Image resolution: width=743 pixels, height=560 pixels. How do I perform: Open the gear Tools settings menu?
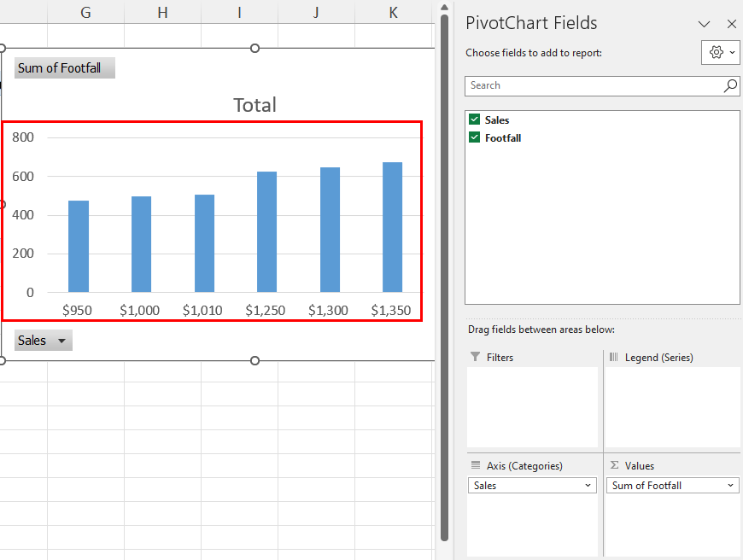721,52
